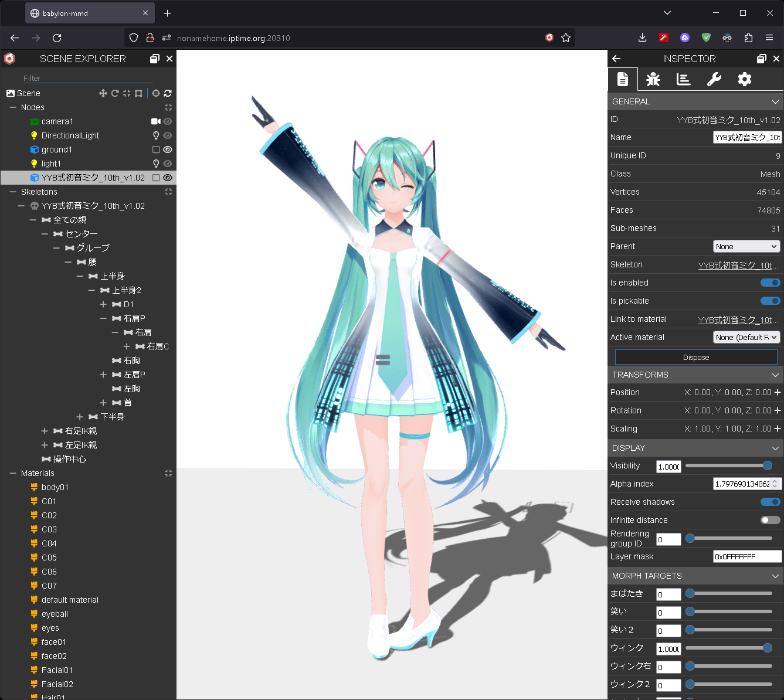Open a new browser tab

click(x=168, y=13)
